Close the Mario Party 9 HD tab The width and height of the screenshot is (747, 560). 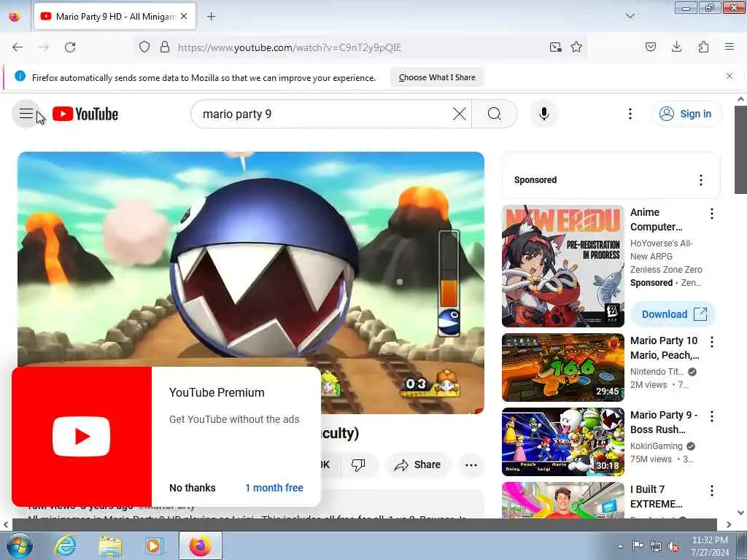(x=184, y=16)
